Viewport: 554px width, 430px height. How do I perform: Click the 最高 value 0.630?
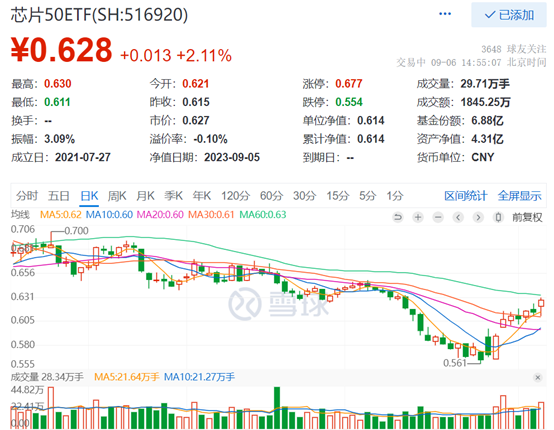58,84
